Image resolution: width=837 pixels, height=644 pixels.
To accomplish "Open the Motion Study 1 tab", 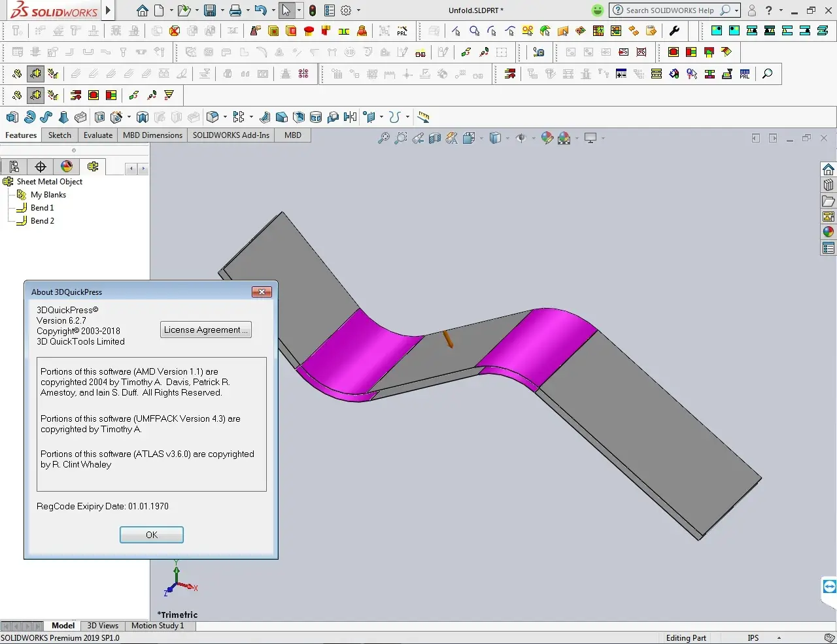I will point(158,626).
